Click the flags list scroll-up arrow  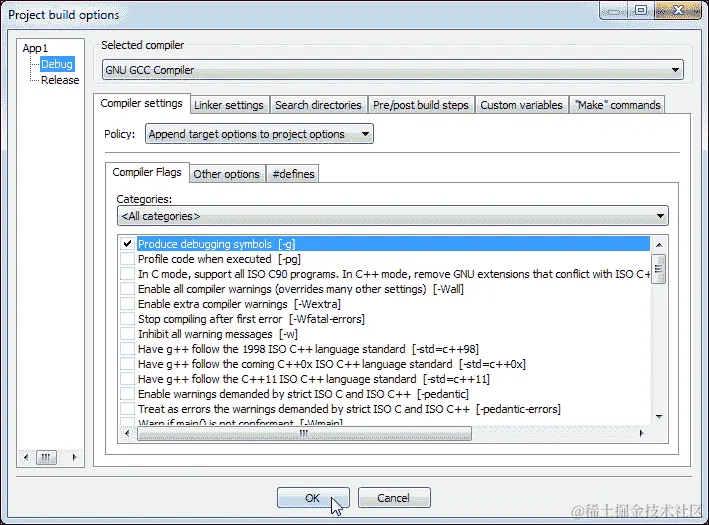click(x=659, y=245)
